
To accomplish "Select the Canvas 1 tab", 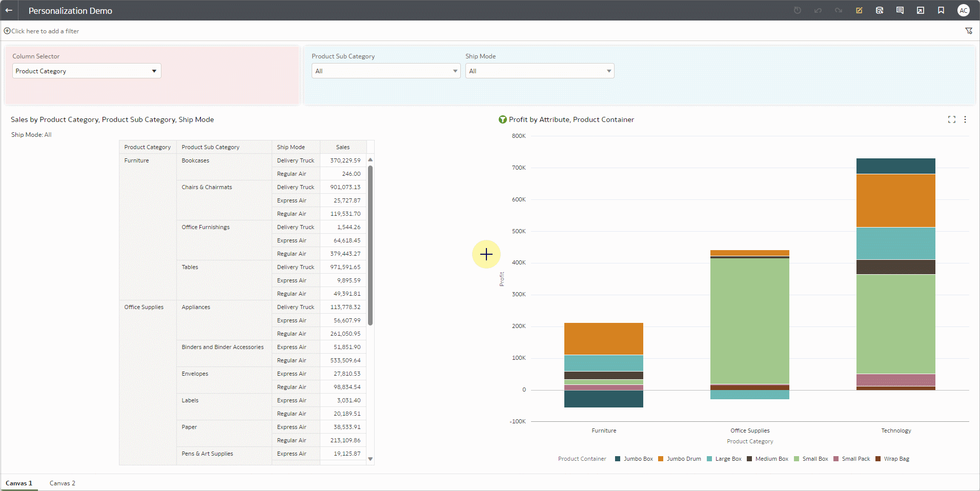I will pos(19,483).
